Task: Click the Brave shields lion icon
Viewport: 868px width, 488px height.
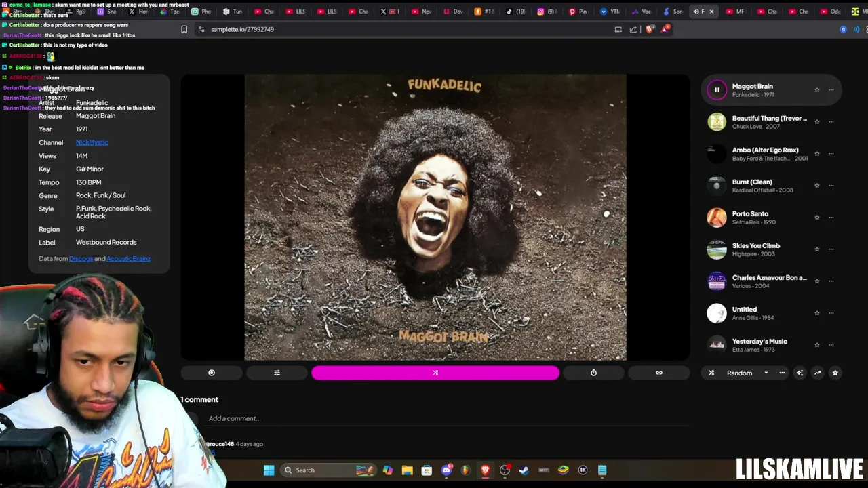Action: [x=650, y=29]
